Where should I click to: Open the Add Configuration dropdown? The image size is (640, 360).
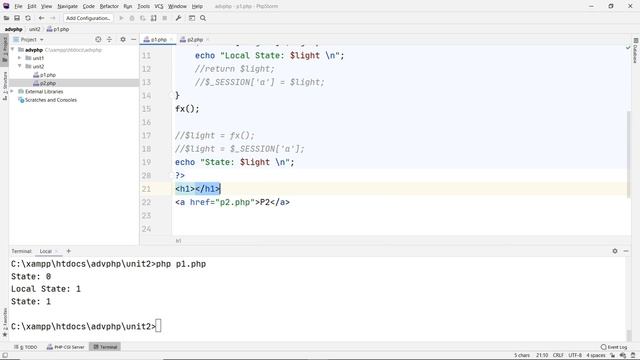pos(88,18)
